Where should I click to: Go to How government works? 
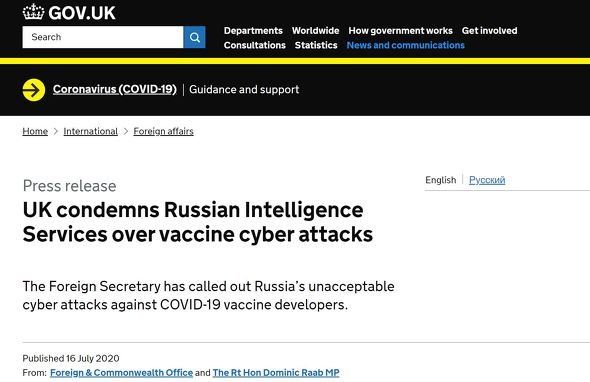pyautogui.click(x=400, y=31)
